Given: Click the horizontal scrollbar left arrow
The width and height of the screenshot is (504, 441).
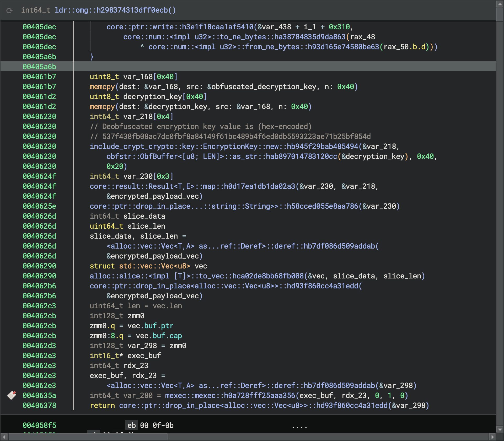Looking at the screenshot, I should pyautogui.click(x=4, y=437).
